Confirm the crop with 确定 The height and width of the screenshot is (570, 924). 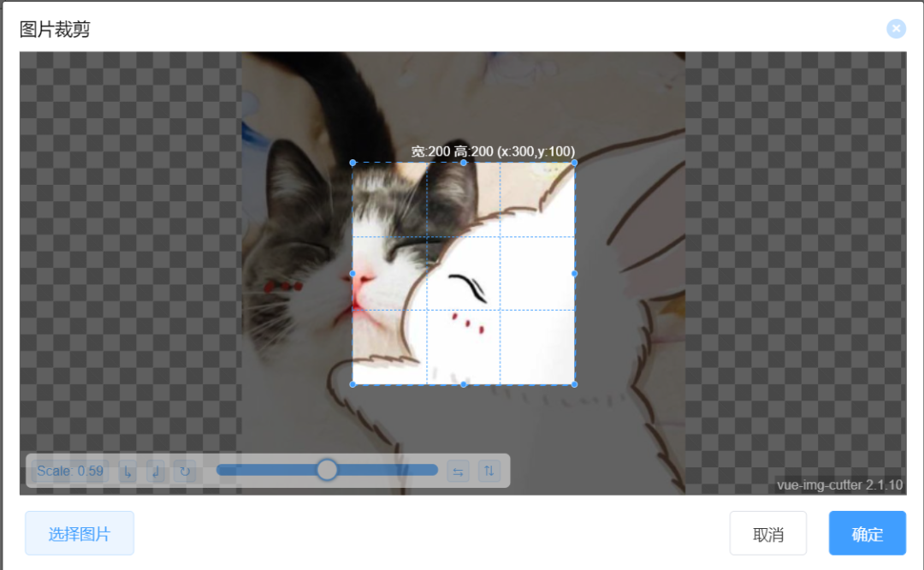pyautogui.click(x=867, y=533)
